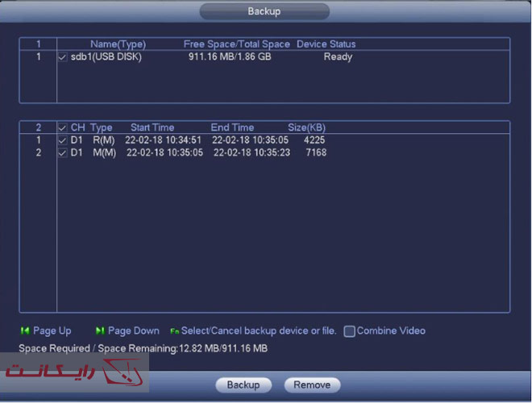This screenshot has width=532, height=403.
Task: Click the green Fn key icon
Action: [x=174, y=331]
